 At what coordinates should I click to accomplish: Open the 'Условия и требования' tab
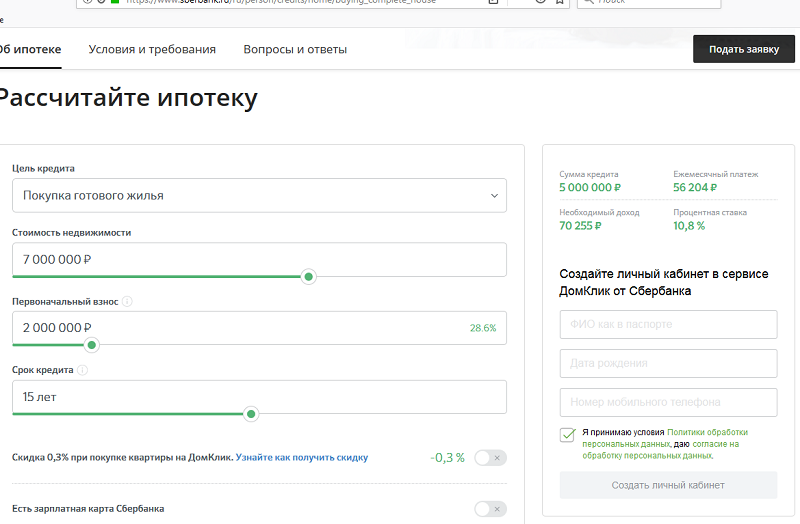152,49
